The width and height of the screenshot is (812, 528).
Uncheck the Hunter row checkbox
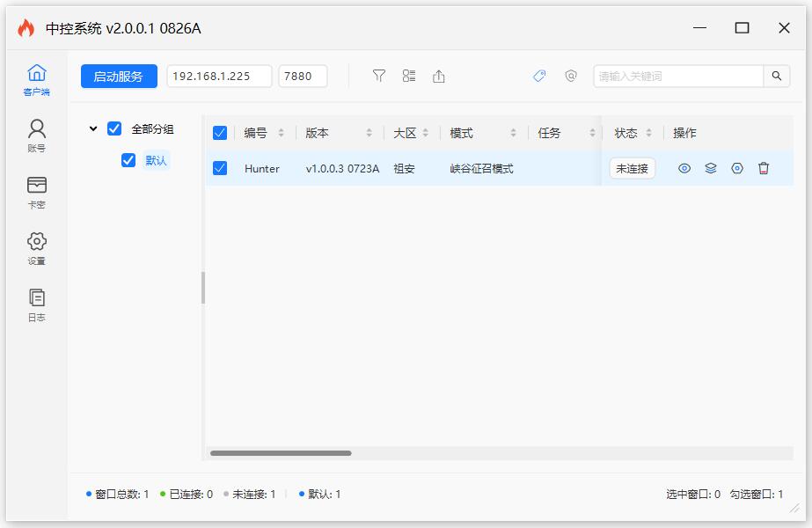[x=219, y=168]
